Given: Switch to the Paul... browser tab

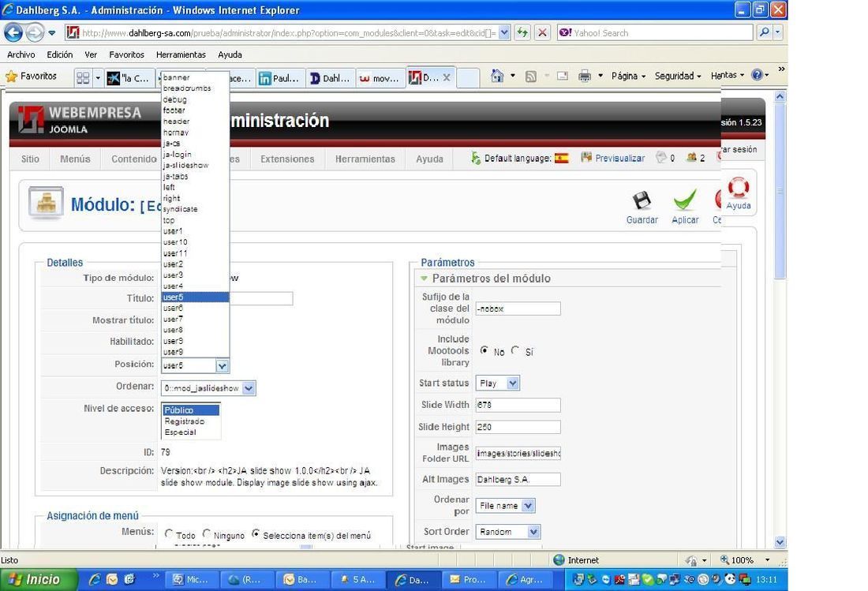Looking at the screenshot, I should coord(279,78).
